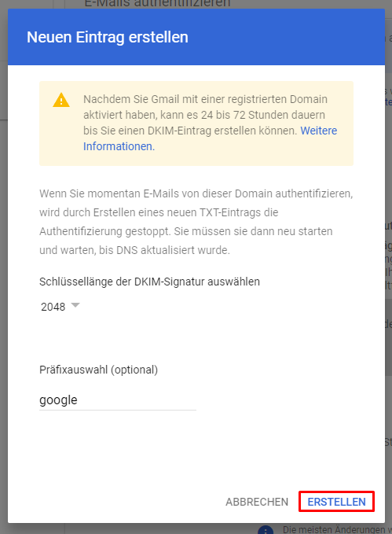Click 'DKIM-Eintrag' in the yellow notice
392x534 pixels.
click(179, 131)
